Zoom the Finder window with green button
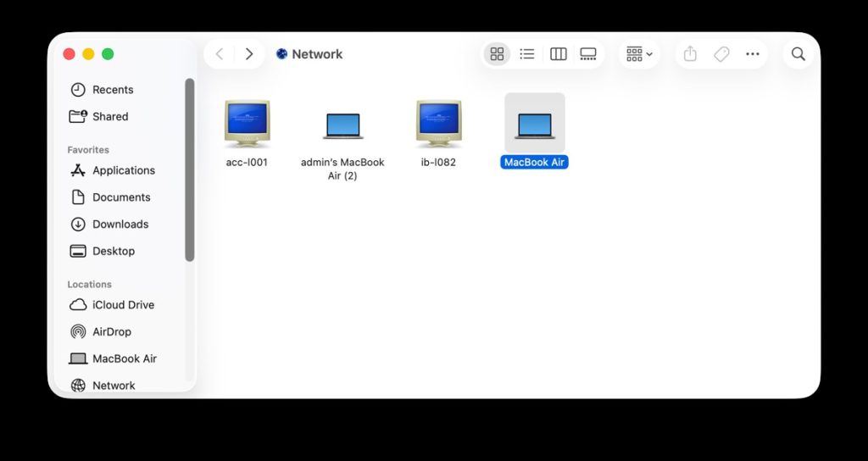Screen dimensions: 868x461 pyautogui.click(x=108, y=53)
